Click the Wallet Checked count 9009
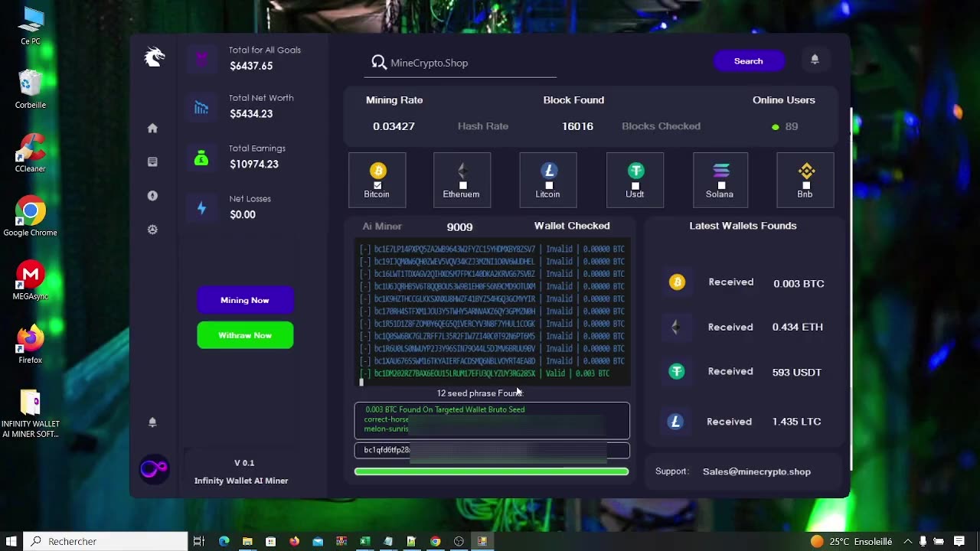Viewport: 980px width, 551px height. coord(459,227)
